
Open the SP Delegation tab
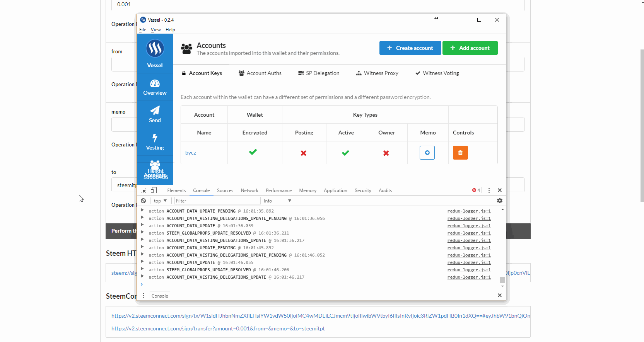[319, 73]
